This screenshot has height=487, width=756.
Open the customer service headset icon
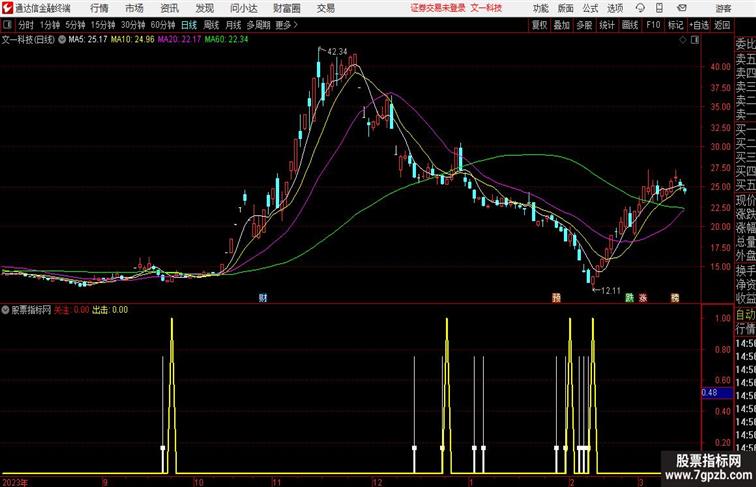[640, 8]
